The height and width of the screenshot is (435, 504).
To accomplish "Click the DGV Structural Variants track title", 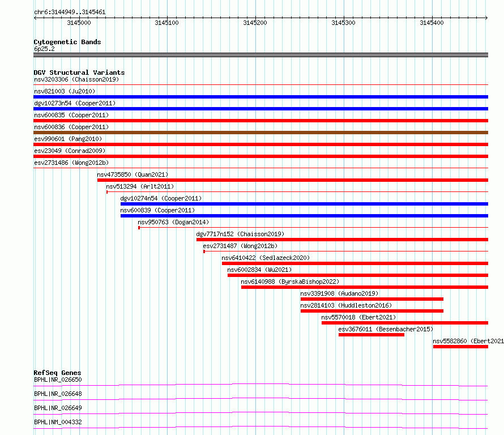I will click(79, 72).
